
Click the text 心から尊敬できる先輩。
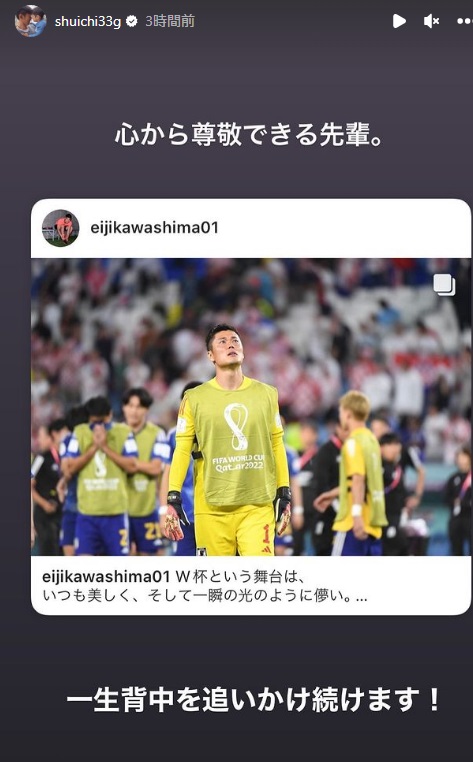(x=249, y=134)
